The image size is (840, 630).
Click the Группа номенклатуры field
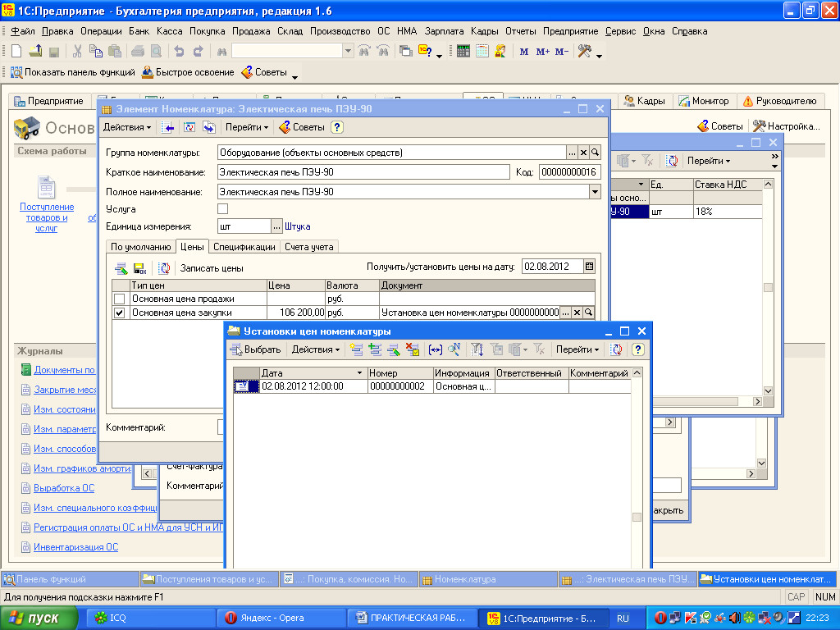(x=391, y=153)
